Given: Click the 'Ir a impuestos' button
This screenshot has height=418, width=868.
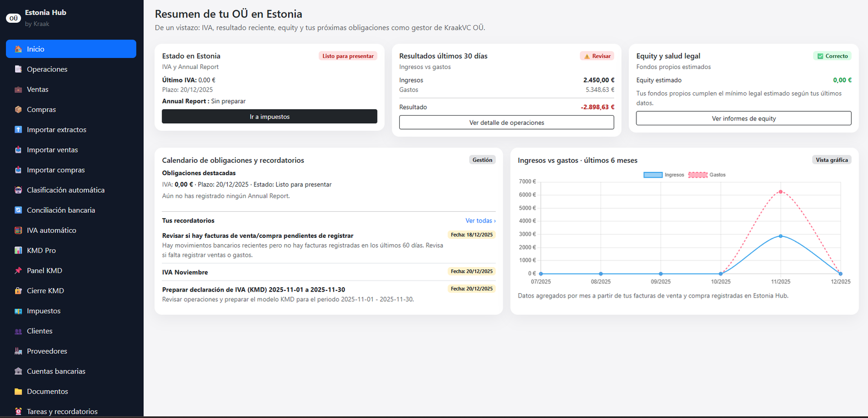Looking at the screenshot, I should click(270, 116).
